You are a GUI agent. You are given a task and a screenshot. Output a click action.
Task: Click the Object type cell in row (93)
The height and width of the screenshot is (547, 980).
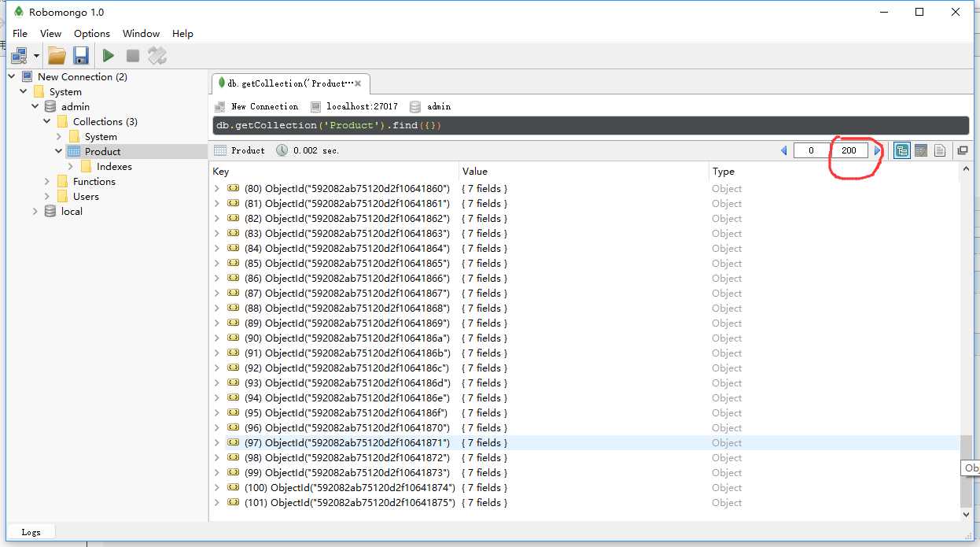(727, 383)
